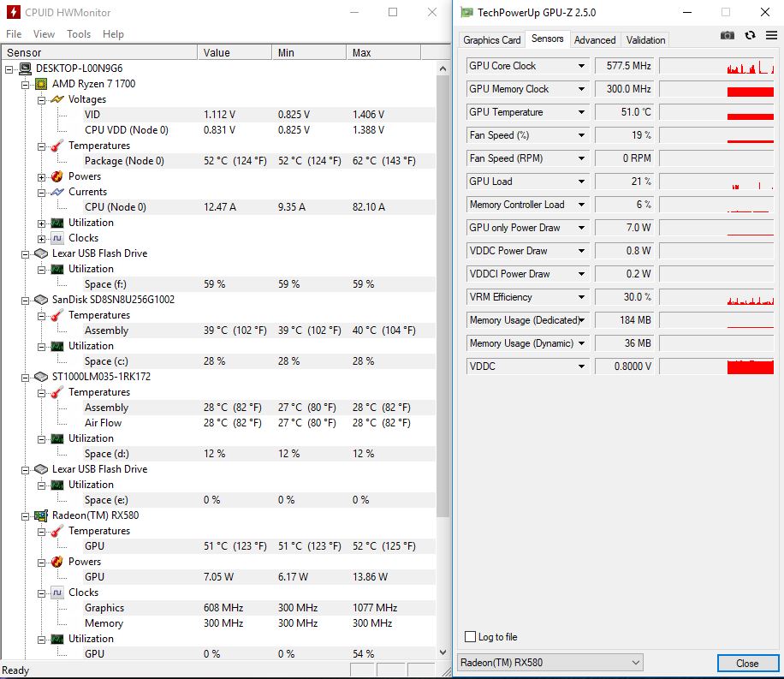Switch to the Graphics Card tab in GPU-Z
784x679 pixels.
492,40
